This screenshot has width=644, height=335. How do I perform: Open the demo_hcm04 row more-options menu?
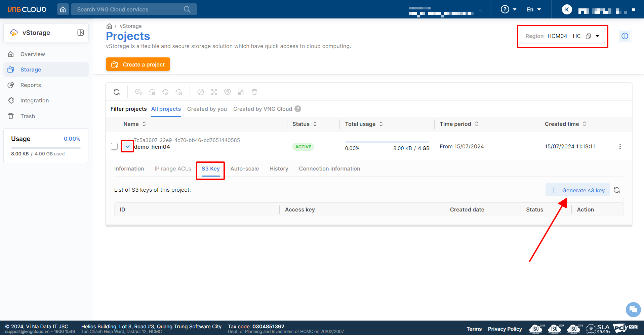pos(620,146)
